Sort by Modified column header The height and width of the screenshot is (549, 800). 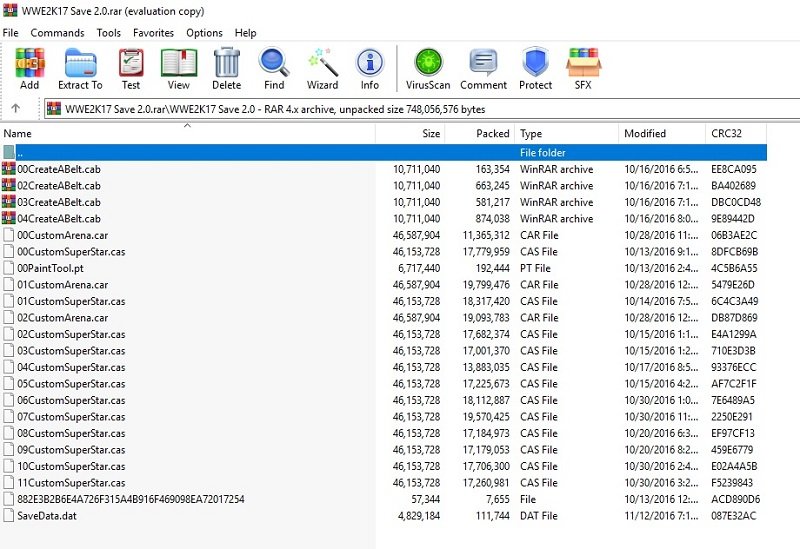pyautogui.click(x=662, y=133)
